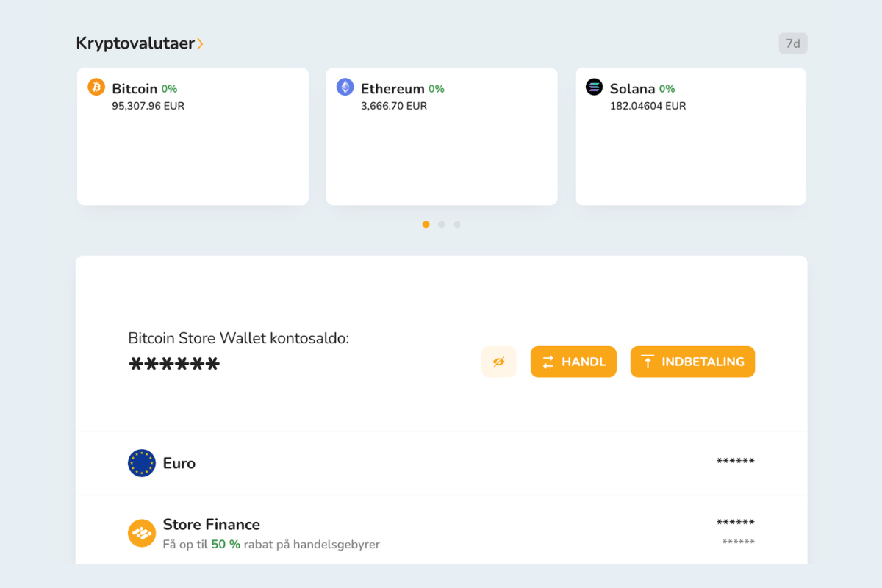Click the Ethereum diamond icon
882x588 pixels.
[343, 87]
